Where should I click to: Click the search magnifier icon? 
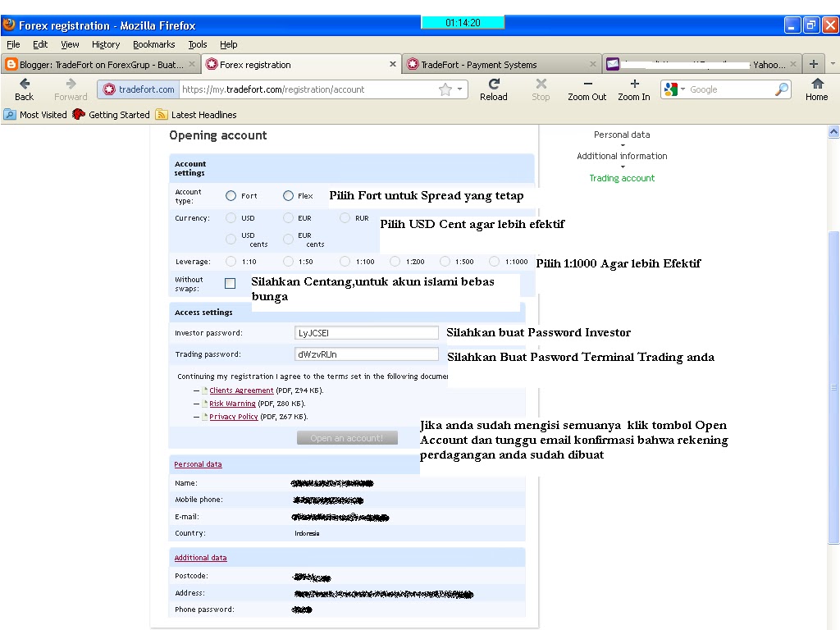tap(782, 89)
